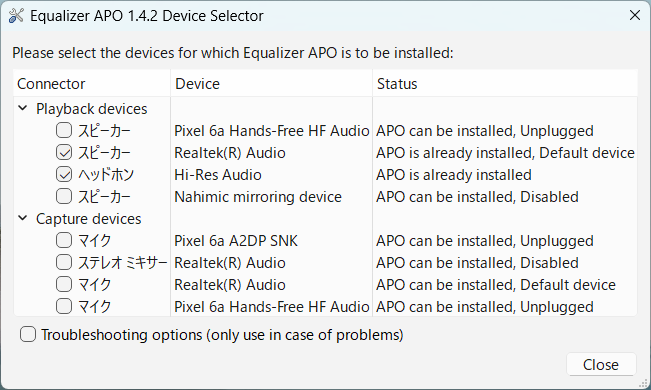Screen dimensions: 651x390
Task: Uncheck the Realtek(R) Audio speaker checkbox
Action: (x=64, y=152)
